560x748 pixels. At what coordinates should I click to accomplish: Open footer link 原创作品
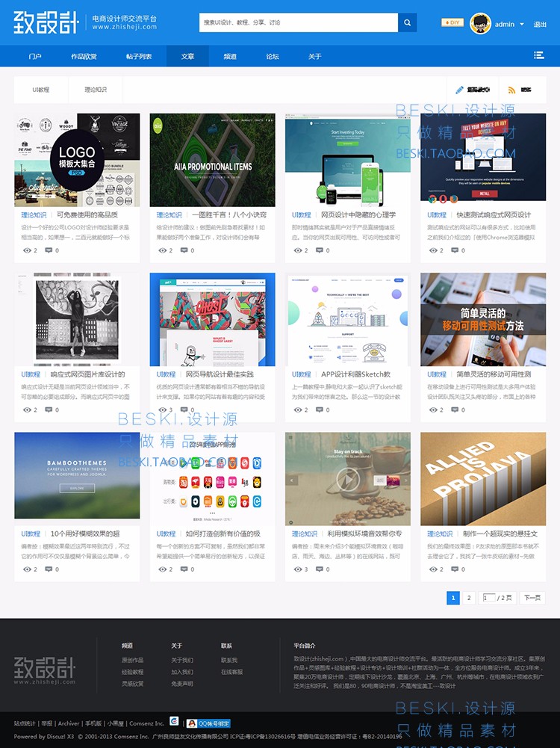tap(132, 661)
